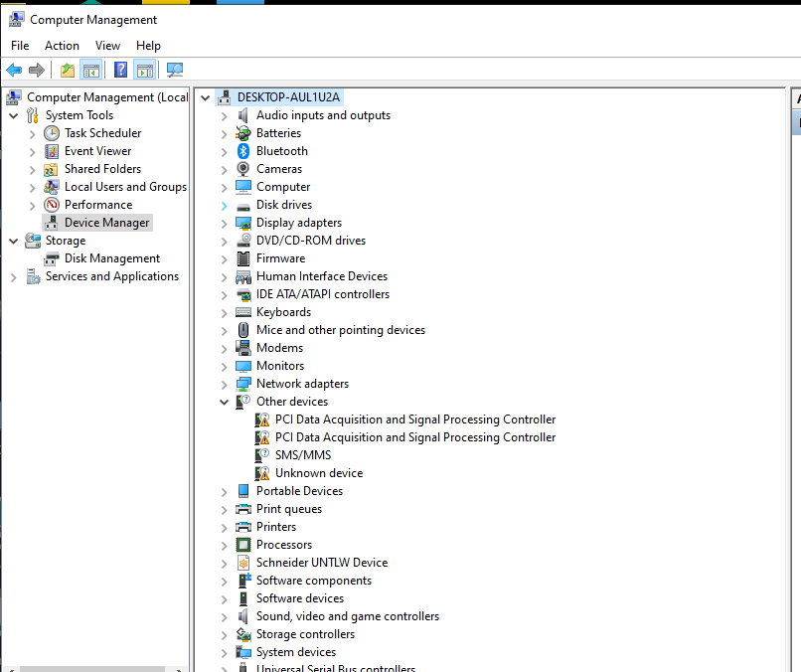Toggle the Show/Hide Console Tree icon
This screenshot has width=801, height=672.
pos(91,70)
